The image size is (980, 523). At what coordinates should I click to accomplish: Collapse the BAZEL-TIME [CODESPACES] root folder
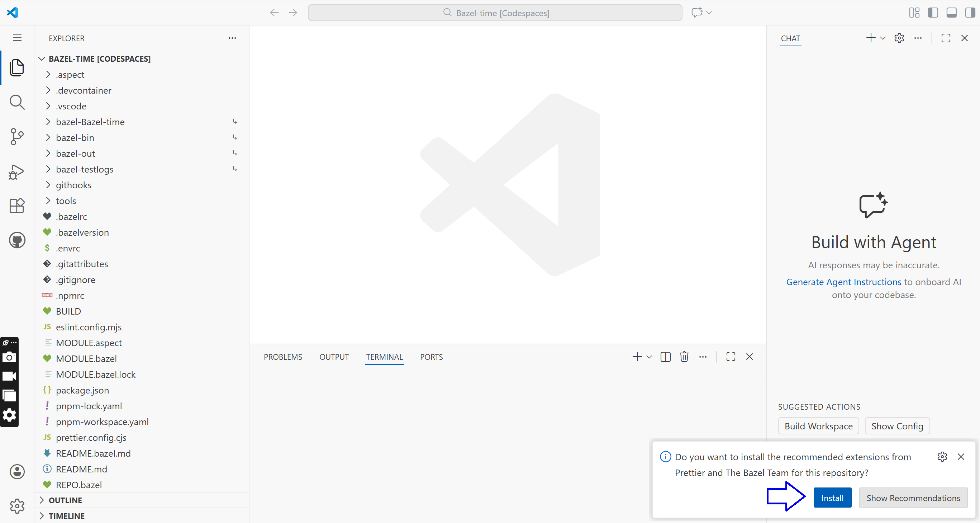point(141,58)
